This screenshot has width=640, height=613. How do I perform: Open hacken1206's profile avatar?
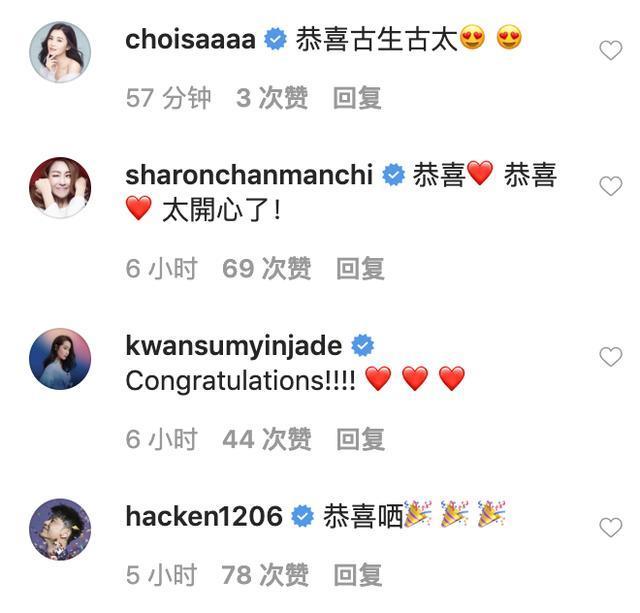point(60,529)
